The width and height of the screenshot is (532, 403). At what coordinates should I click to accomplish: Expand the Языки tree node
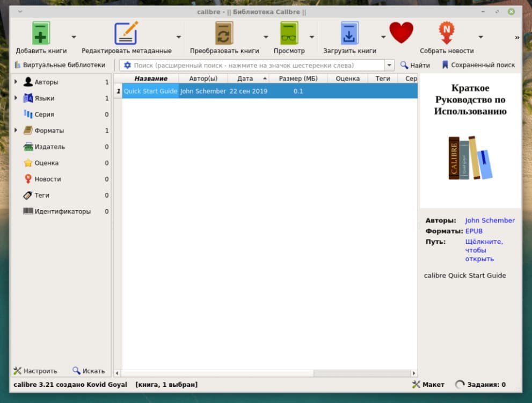coord(16,98)
